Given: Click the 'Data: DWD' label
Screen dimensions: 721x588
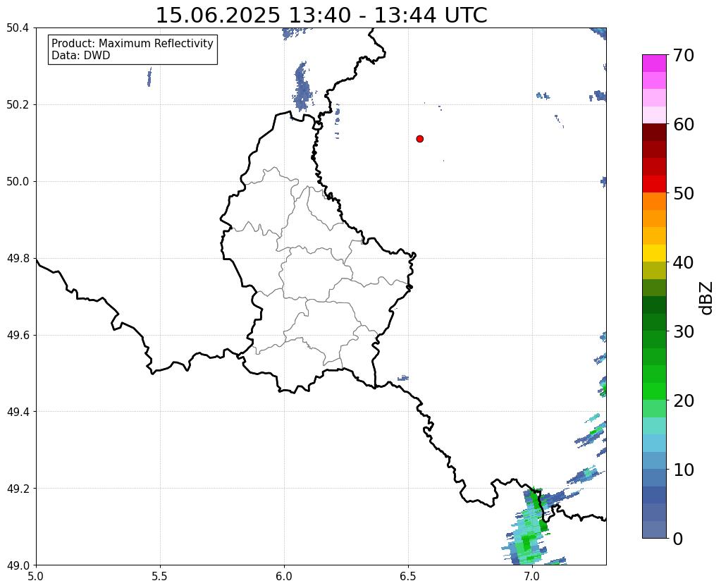Looking at the screenshot, I should pyautogui.click(x=81, y=56).
